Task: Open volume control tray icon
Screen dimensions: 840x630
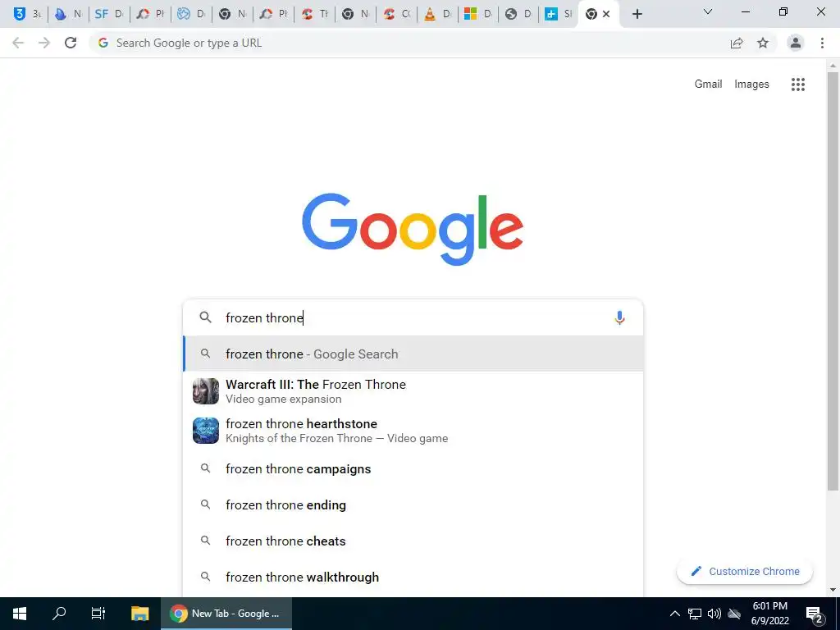Action: pos(714,614)
